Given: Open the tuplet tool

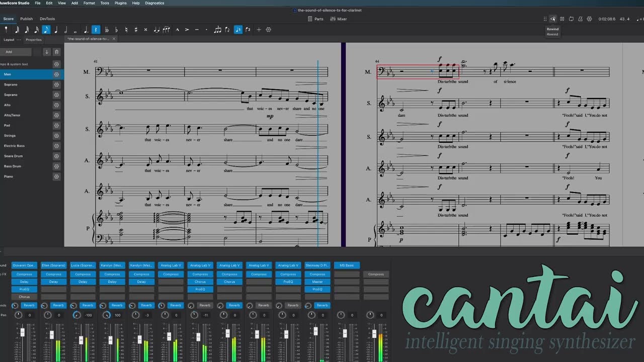Looking at the screenshot, I should tap(217, 30).
